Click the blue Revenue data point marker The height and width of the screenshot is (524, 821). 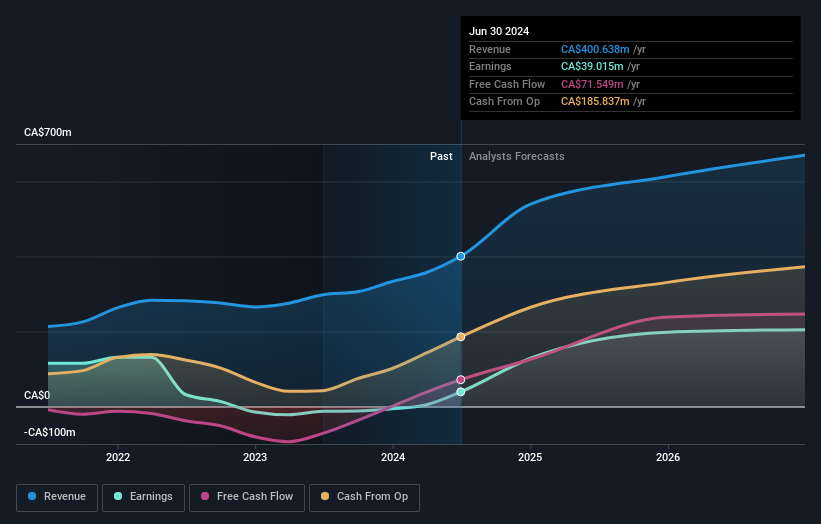(x=461, y=257)
